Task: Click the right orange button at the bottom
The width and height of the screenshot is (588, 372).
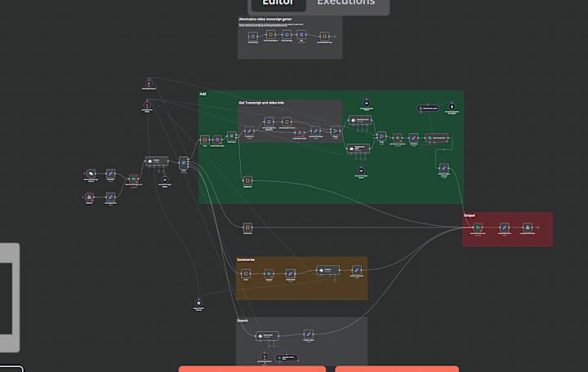Action: [x=397, y=369]
